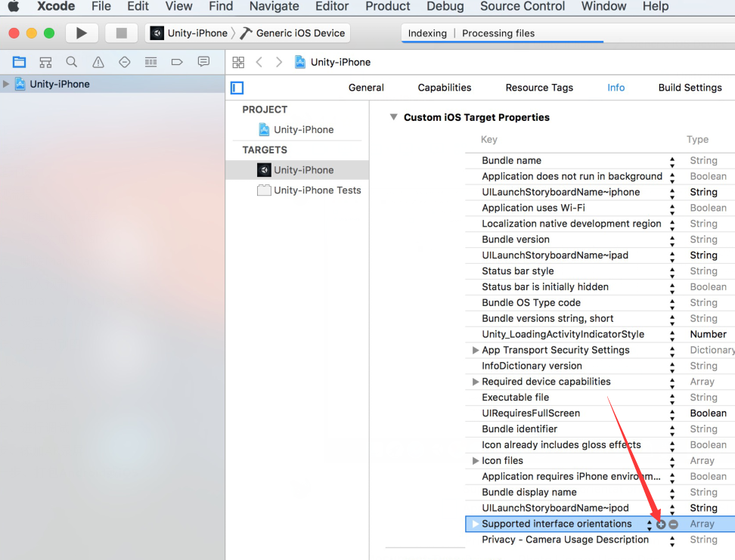Click the Indexing progress status
The image size is (735, 560).
[x=427, y=33]
